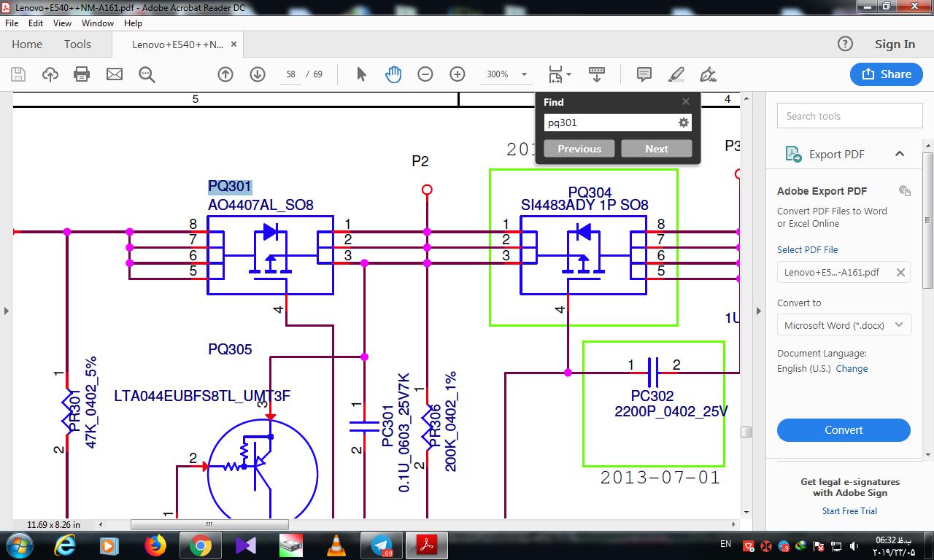The height and width of the screenshot is (560, 934).
Task: Click the tools pane vertical scrollbar
Action: coord(928,220)
